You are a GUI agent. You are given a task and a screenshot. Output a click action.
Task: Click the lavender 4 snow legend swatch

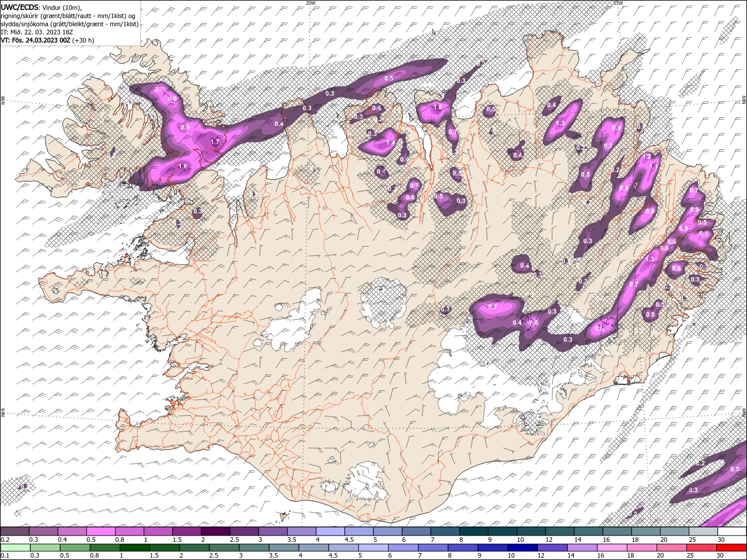(x=330, y=531)
